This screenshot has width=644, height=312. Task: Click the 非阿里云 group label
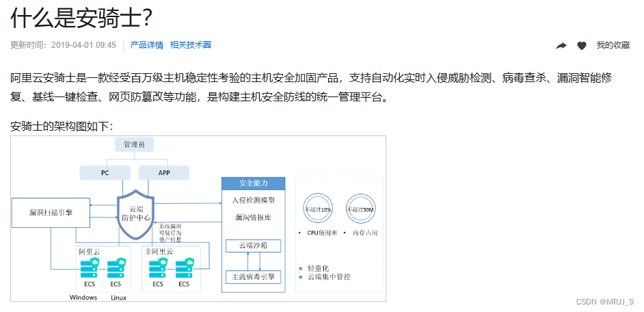pyautogui.click(x=159, y=252)
